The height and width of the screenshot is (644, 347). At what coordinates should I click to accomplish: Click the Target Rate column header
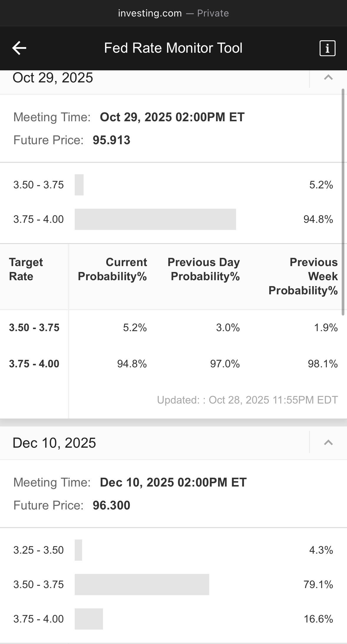[x=26, y=269]
